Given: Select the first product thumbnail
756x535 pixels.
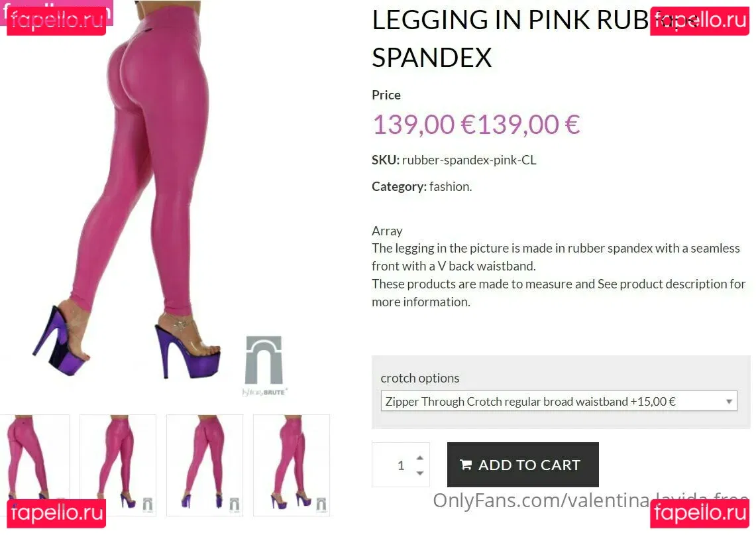Looking at the screenshot, I should click(34, 465).
